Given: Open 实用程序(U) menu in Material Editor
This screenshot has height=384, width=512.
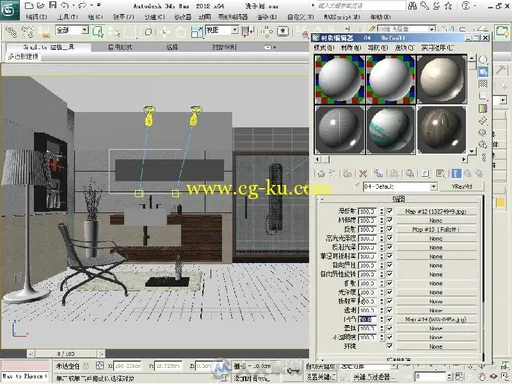Looking at the screenshot, I should tap(437, 48).
